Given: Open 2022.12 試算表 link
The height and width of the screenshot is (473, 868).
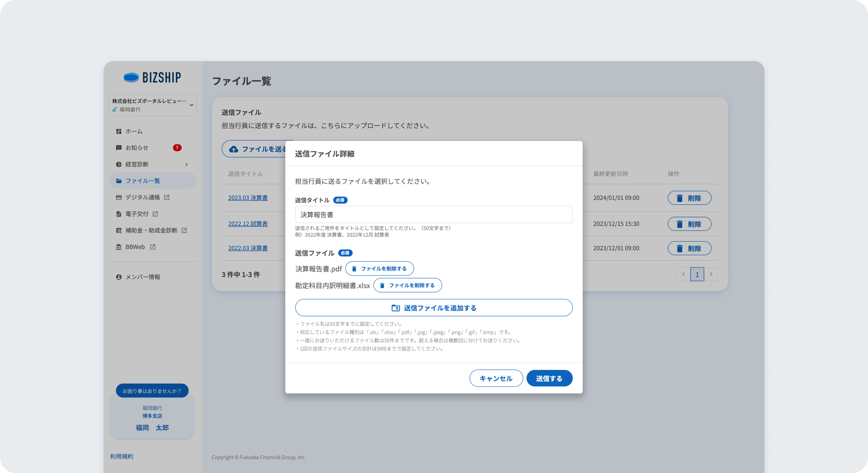Looking at the screenshot, I should [248, 224].
